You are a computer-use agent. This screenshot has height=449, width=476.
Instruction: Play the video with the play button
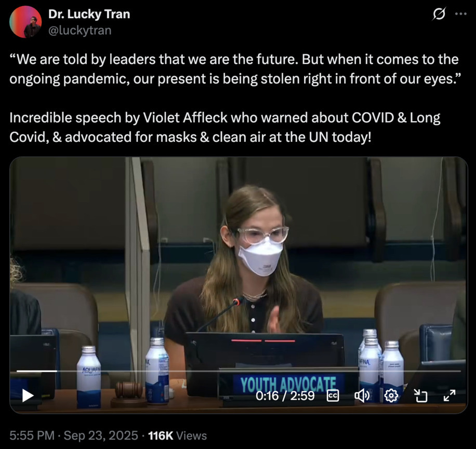pos(28,395)
